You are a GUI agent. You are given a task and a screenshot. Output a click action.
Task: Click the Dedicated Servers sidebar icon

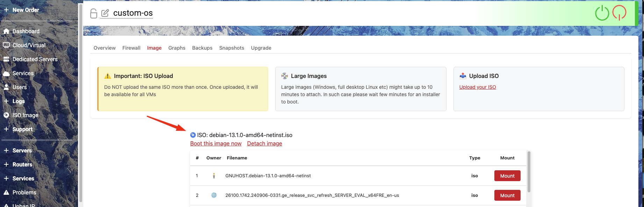[x=6, y=59]
